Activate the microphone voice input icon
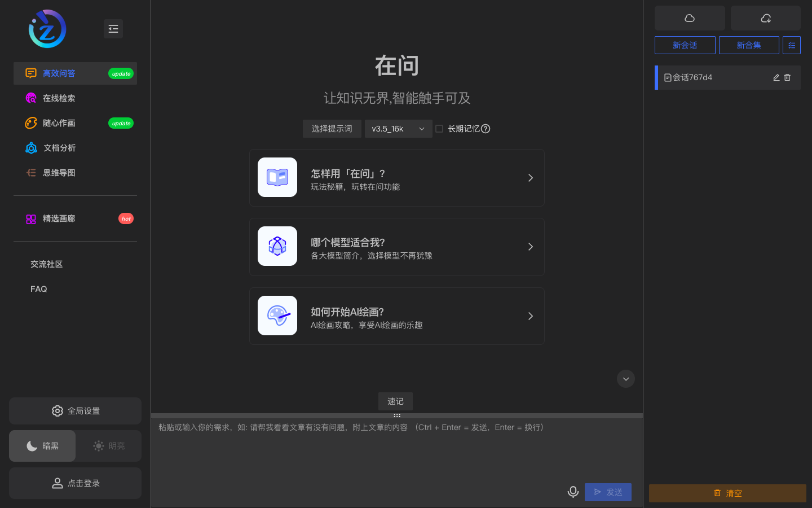Image resolution: width=812 pixels, height=508 pixels. point(573,492)
